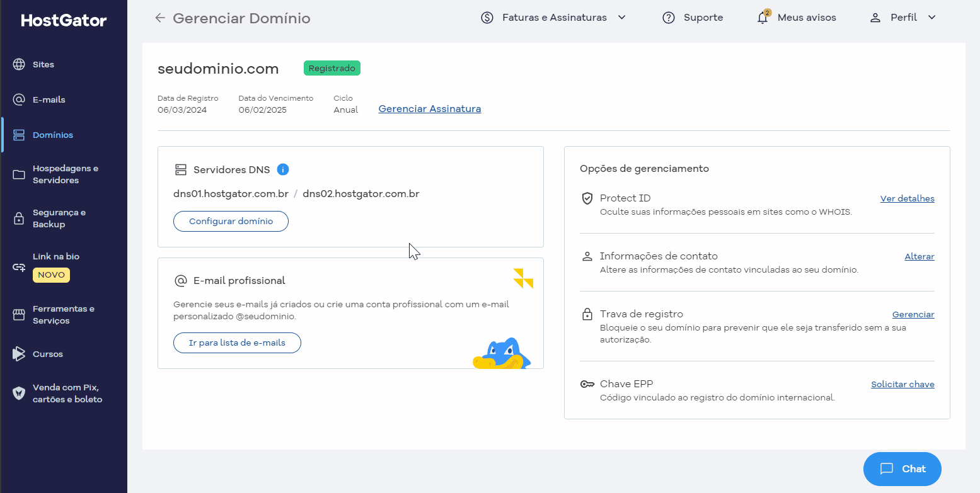Image resolution: width=980 pixels, height=493 pixels.
Task: Open the Chat button
Action: click(x=902, y=469)
